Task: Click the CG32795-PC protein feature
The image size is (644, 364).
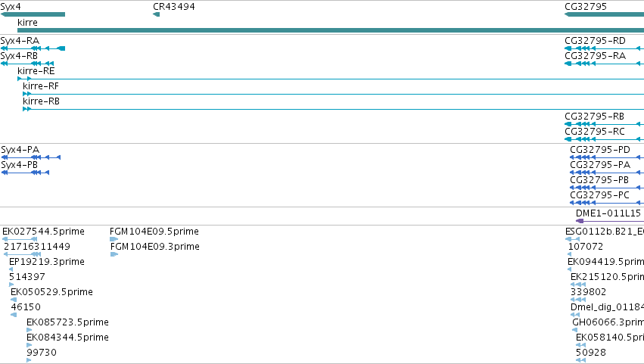Action: tap(607, 203)
